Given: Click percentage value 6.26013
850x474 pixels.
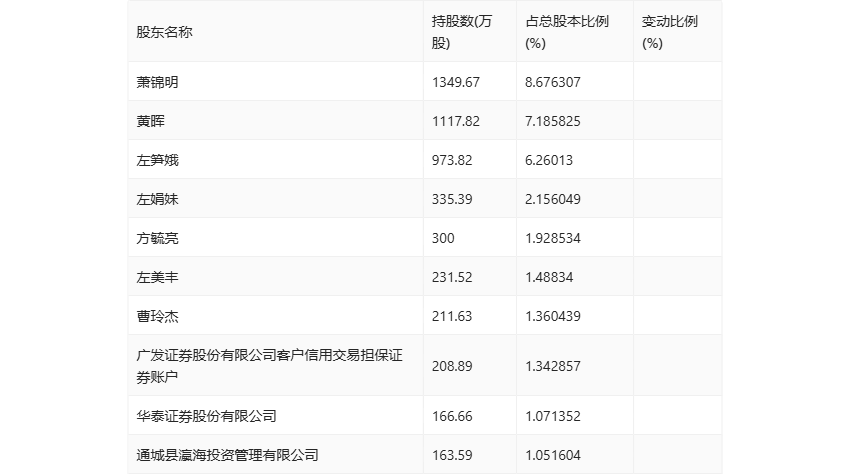Looking at the screenshot, I should click(549, 160).
